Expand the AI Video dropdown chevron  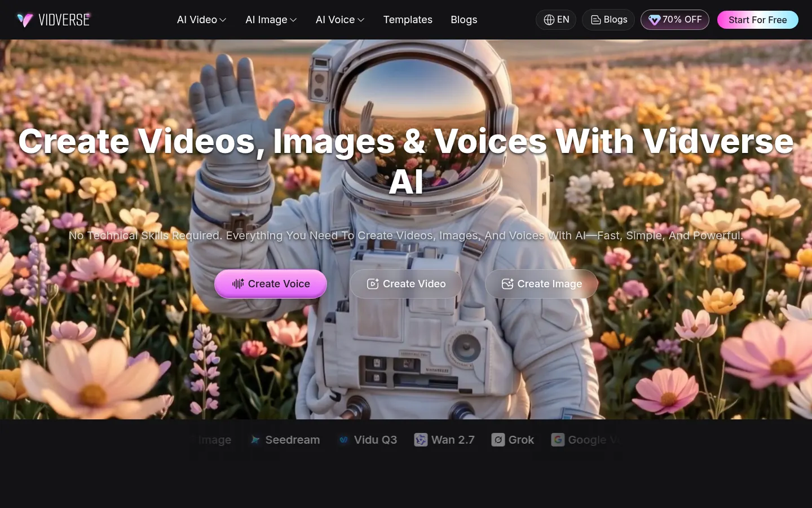(223, 20)
